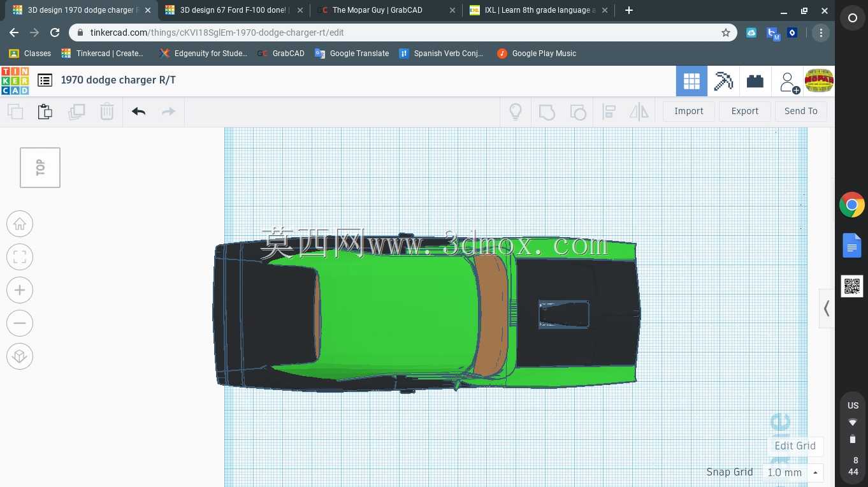The image size is (868, 487).
Task: Click the Paste clipboard icon
Action: (x=45, y=112)
